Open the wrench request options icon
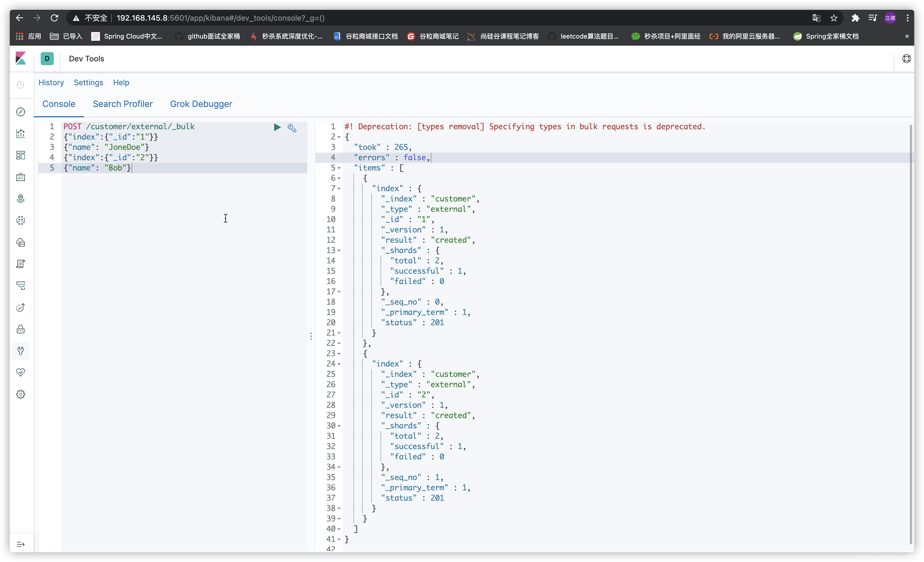924x562 pixels. pos(292,128)
